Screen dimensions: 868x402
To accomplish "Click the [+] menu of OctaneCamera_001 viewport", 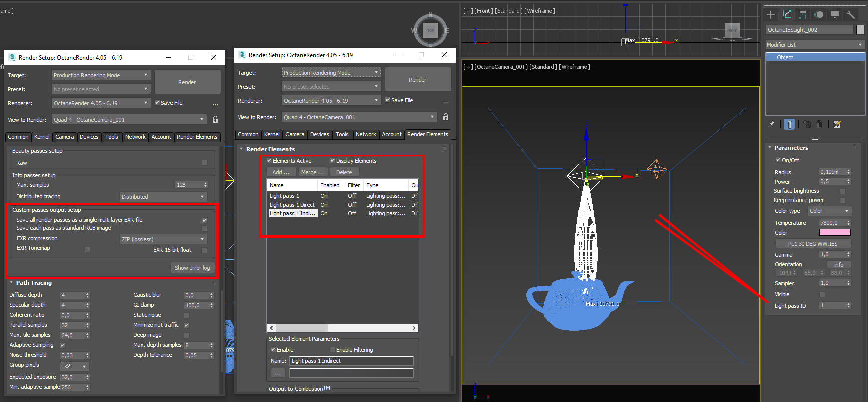I will click(467, 67).
